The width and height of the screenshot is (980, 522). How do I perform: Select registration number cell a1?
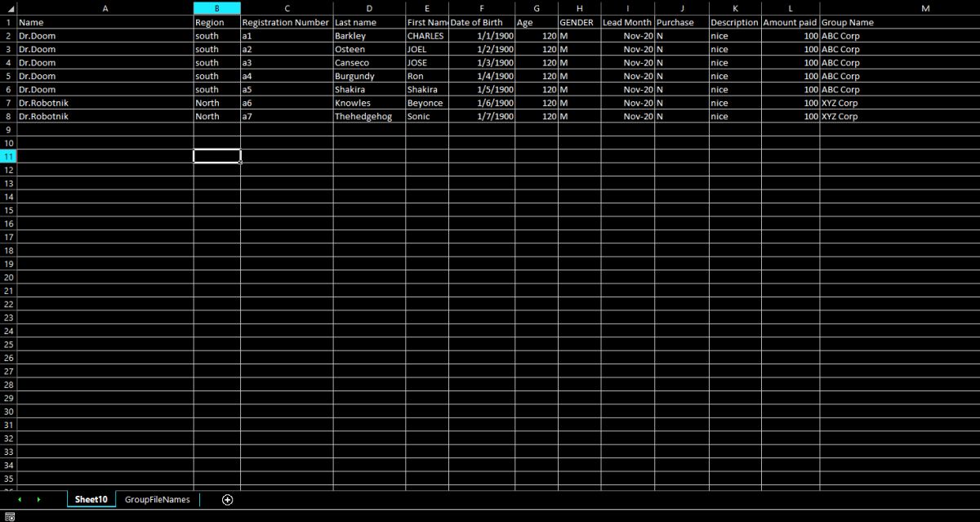pyautogui.click(x=287, y=36)
